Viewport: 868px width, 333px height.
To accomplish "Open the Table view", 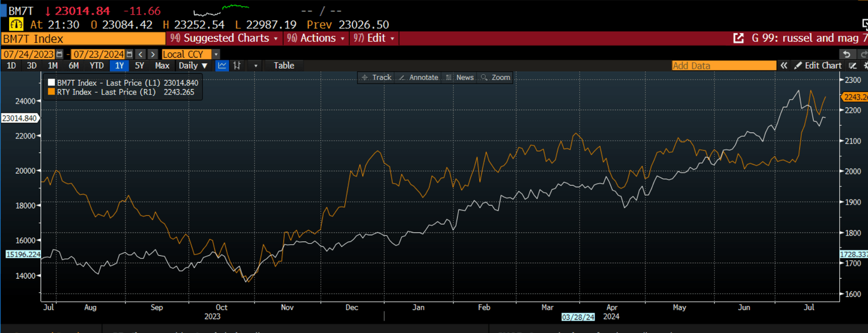I will pyautogui.click(x=284, y=65).
